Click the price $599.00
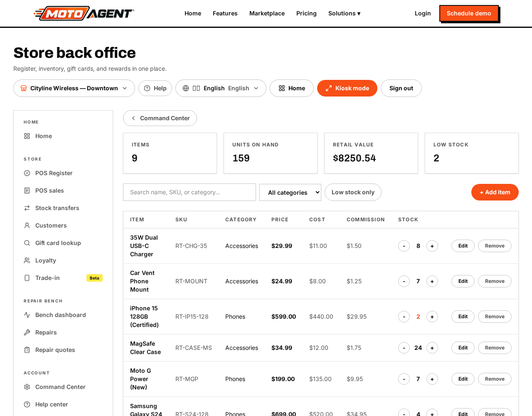 283,317
